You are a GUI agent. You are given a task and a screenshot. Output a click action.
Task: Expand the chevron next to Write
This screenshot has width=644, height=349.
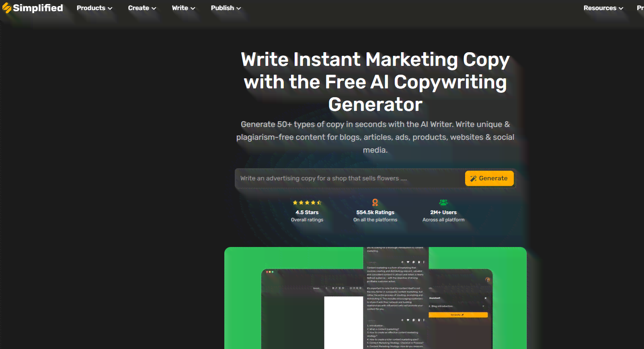[193, 8]
